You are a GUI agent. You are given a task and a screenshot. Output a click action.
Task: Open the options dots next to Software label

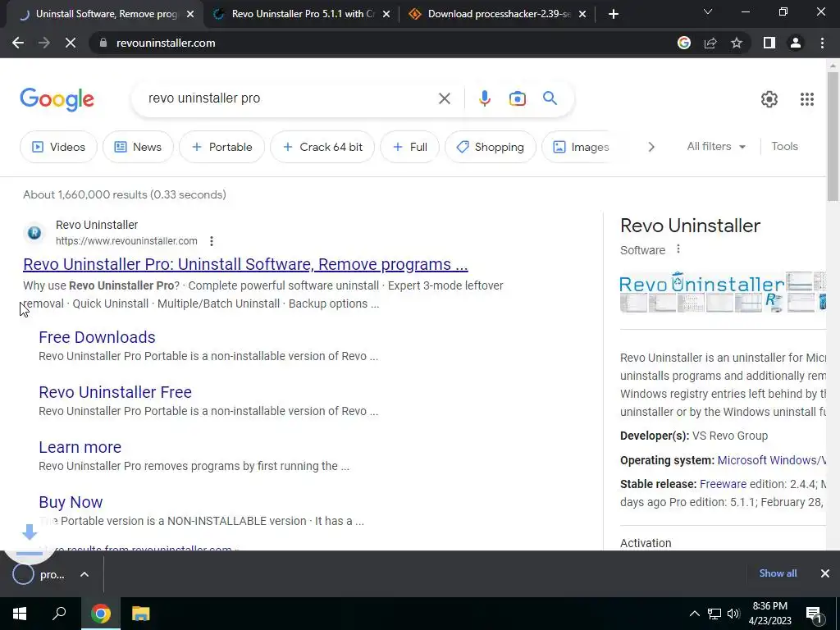678,249
